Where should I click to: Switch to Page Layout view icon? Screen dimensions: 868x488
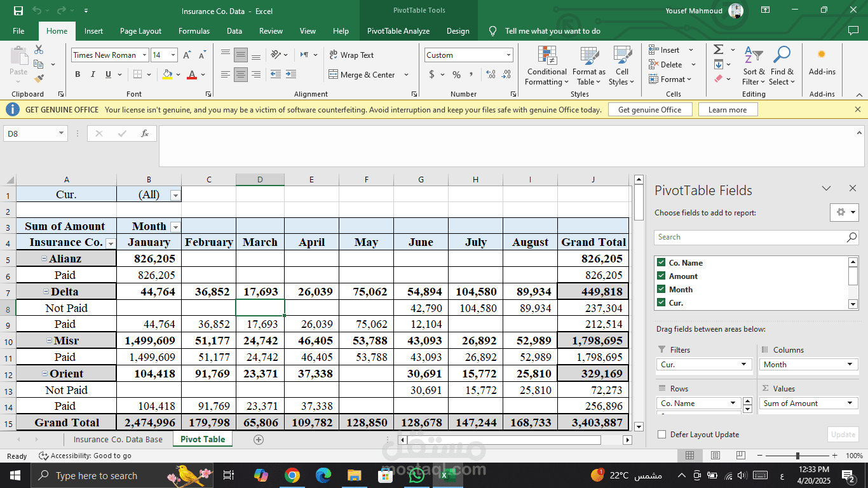pyautogui.click(x=715, y=455)
